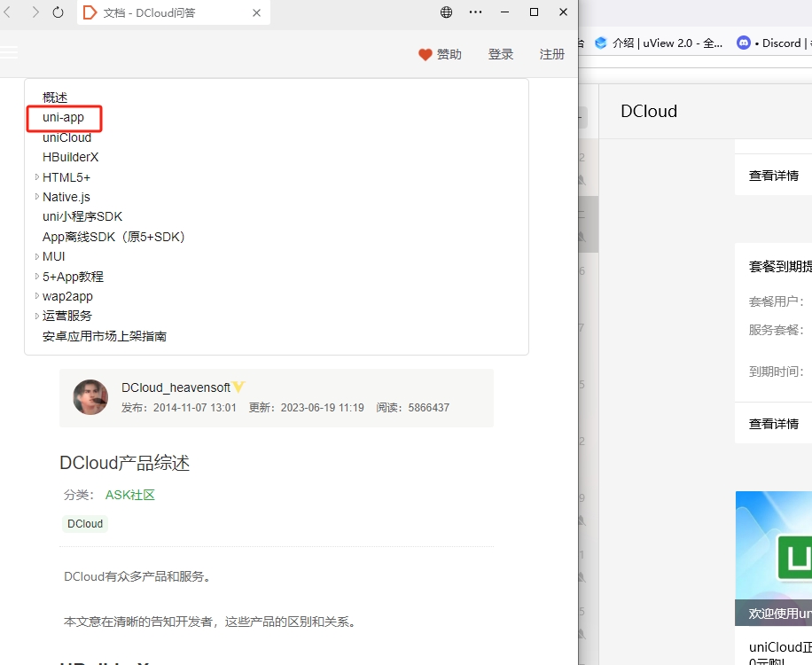The width and height of the screenshot is (812, 665).
Task: Click the yellow V badge beside the author name
Action: coord(238,387)
